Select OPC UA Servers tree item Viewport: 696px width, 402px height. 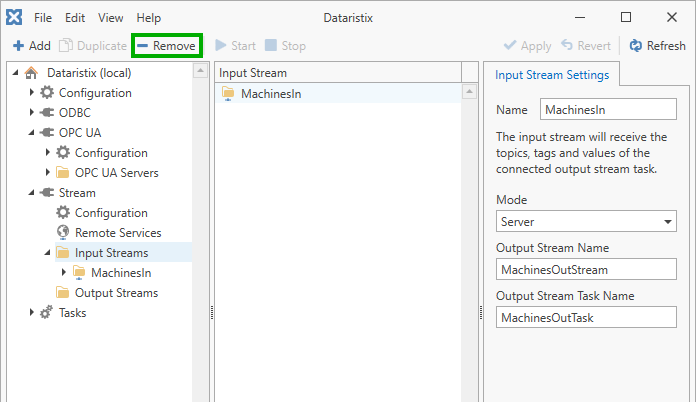pos(116,173)
